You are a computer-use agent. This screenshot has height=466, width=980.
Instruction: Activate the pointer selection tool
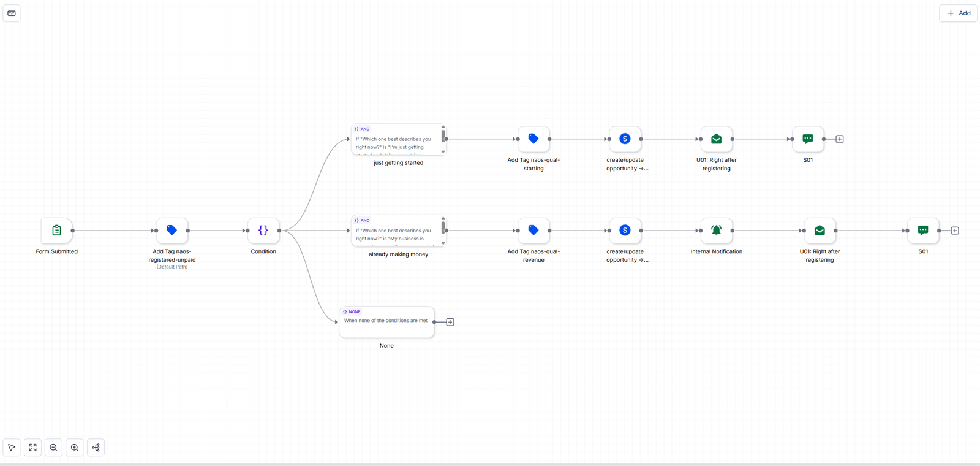click(12, 448)
